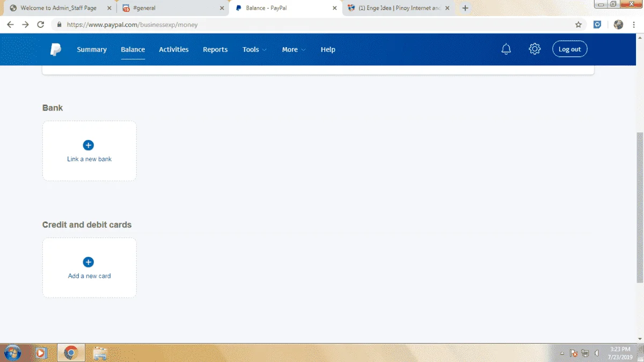
Task: Bookmark this page with the star icon
Action: [x=579, y=25]
